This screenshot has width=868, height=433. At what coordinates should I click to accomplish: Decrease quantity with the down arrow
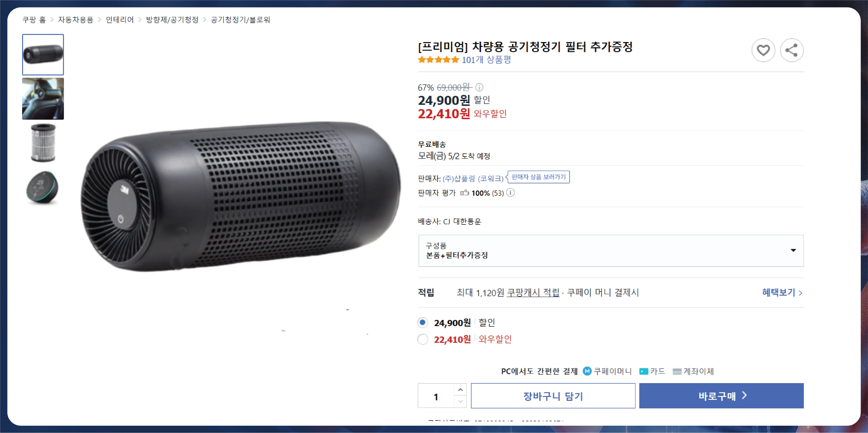460,401
